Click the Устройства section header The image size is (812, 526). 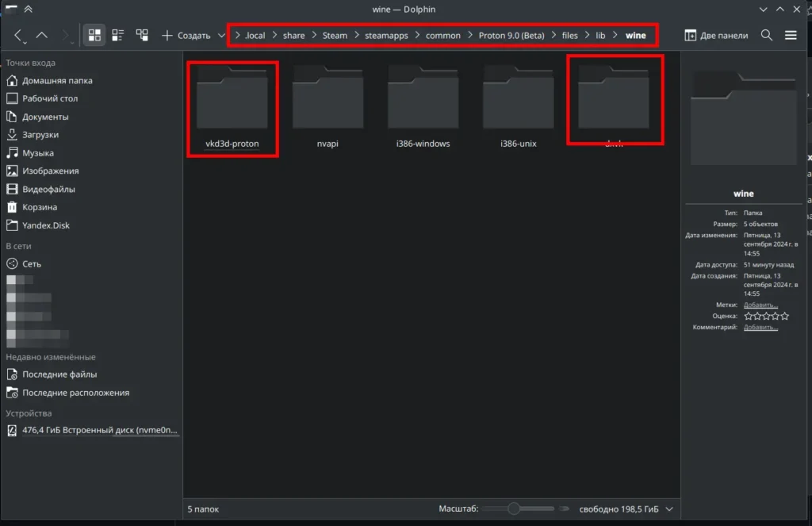(x=29, y=413)
